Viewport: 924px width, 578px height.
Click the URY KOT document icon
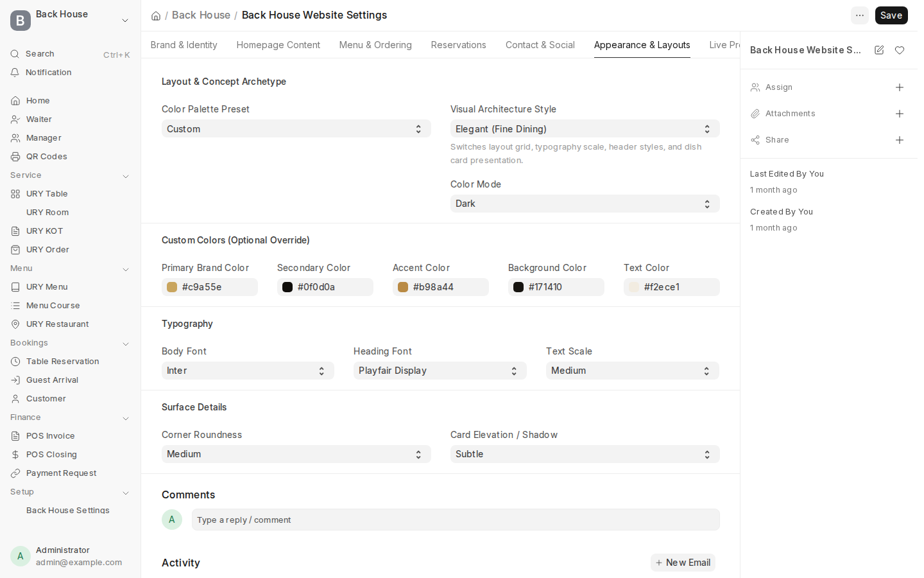pyautogui.click(x=15, y=231)
